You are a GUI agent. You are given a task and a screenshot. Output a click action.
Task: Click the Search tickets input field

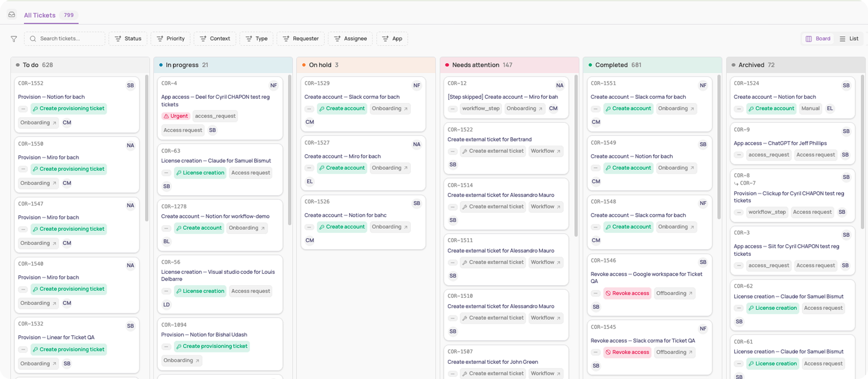point(65,39)
